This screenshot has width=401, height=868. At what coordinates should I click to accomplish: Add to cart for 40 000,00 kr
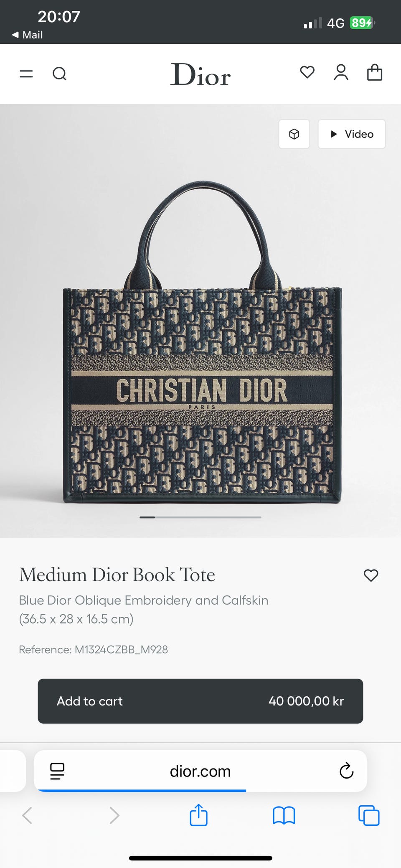[200, 701]
